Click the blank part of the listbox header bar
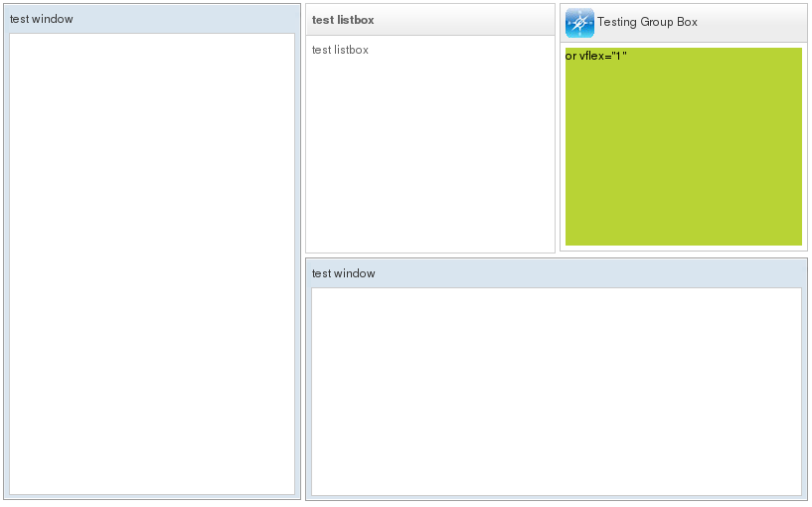 coord(467,20)
